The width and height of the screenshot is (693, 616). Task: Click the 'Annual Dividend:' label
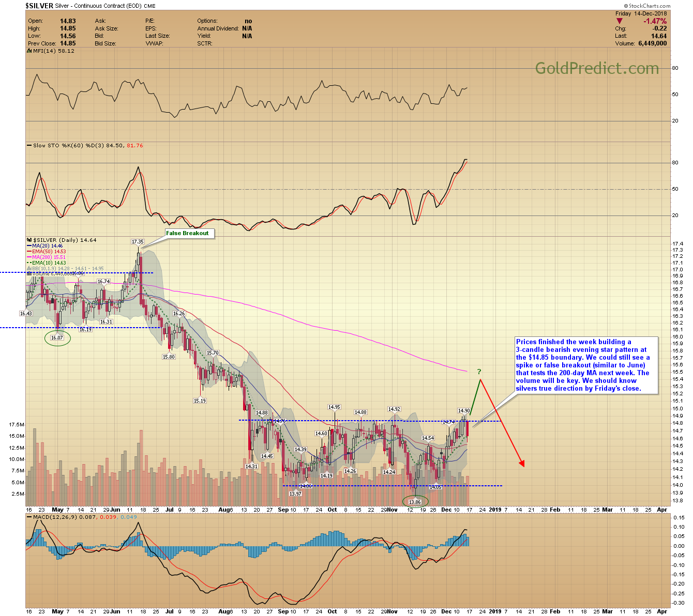click(x=218, y=29)
